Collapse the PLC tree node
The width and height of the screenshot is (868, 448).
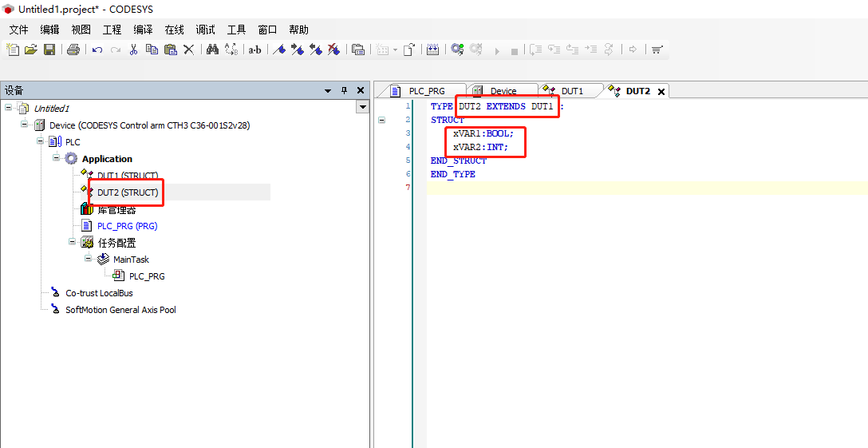(x=41, y=141)
